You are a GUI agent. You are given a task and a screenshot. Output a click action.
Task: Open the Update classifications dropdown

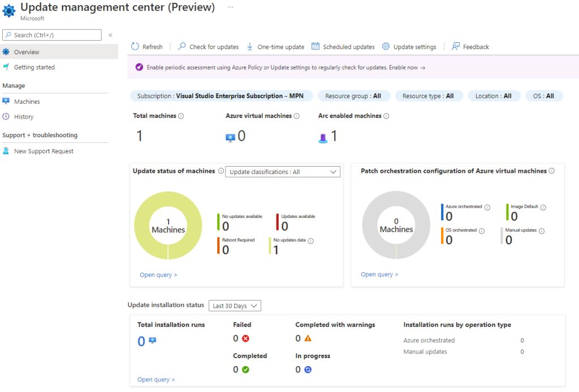click(283, 171)
